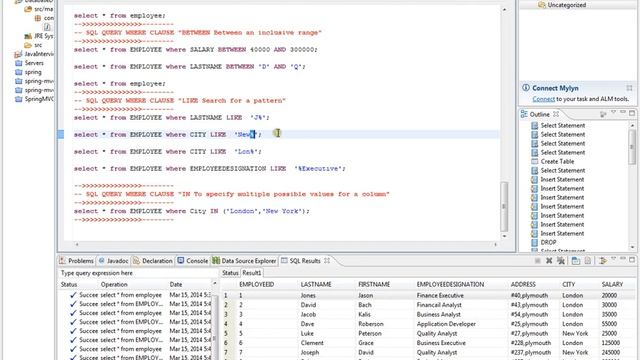This screenshot has width=640, height=360.
Task: Click the filter icon in SQL Results toolbar
Action: (x=602, y=261)
